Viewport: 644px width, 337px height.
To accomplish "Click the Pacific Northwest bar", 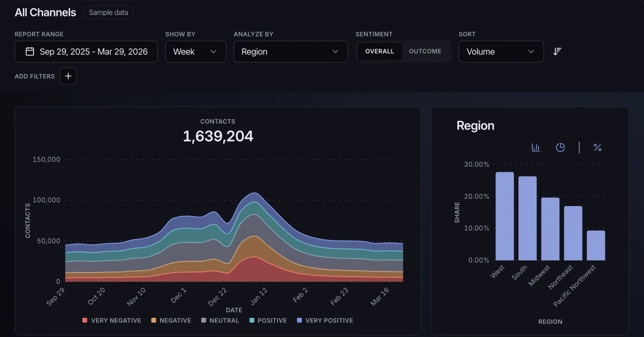I will pos(596,245).
